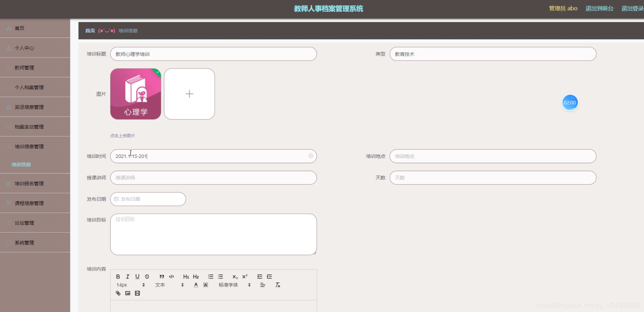Open the 发布日期 date picker

click(148, 199)
